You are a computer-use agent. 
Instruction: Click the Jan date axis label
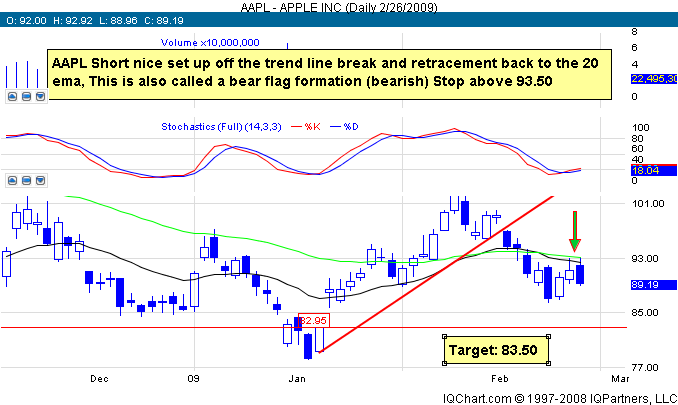point(297,379)
